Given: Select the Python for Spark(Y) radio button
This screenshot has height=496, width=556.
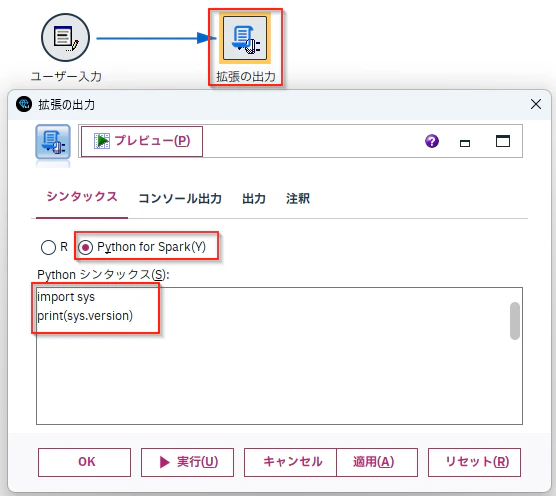Looking at the screenshot, I should tap(85, 247).
